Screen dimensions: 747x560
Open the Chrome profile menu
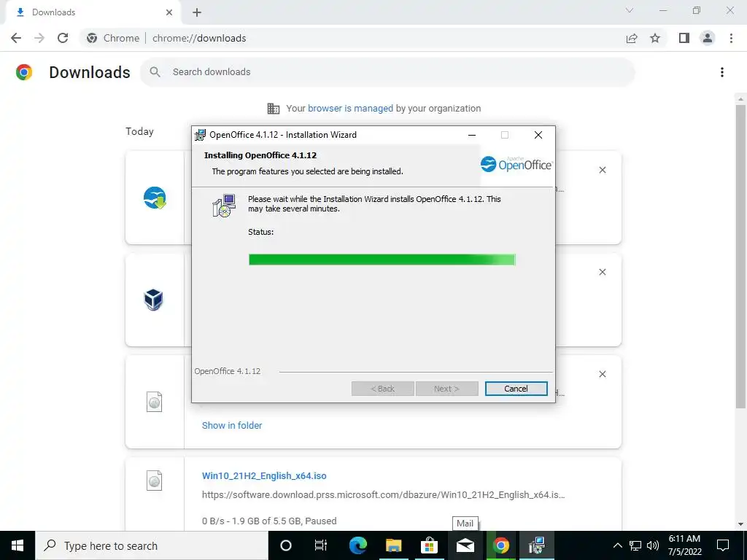pos(708,38)
